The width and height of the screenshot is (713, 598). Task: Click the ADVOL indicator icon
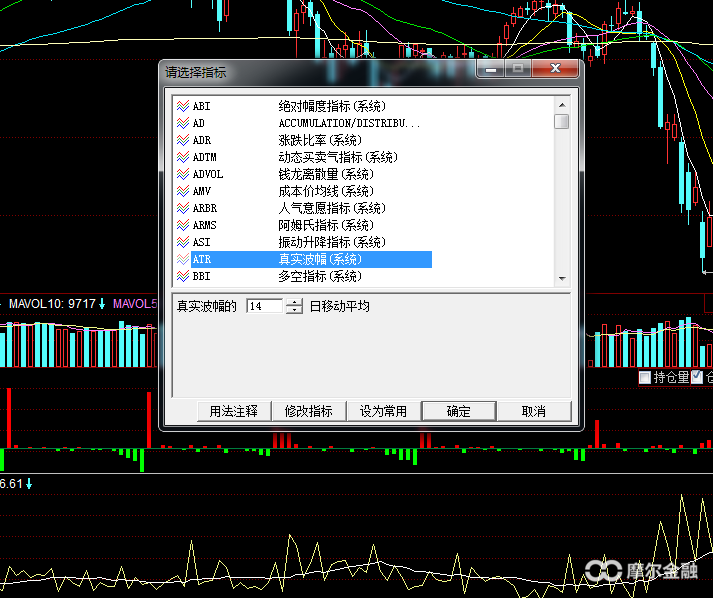(183, 174)
